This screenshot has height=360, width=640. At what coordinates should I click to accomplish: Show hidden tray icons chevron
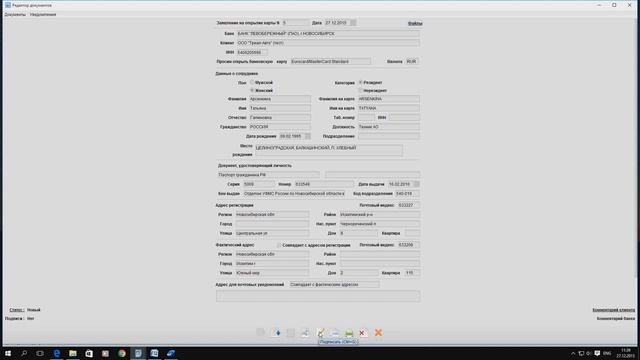(573, 353)
